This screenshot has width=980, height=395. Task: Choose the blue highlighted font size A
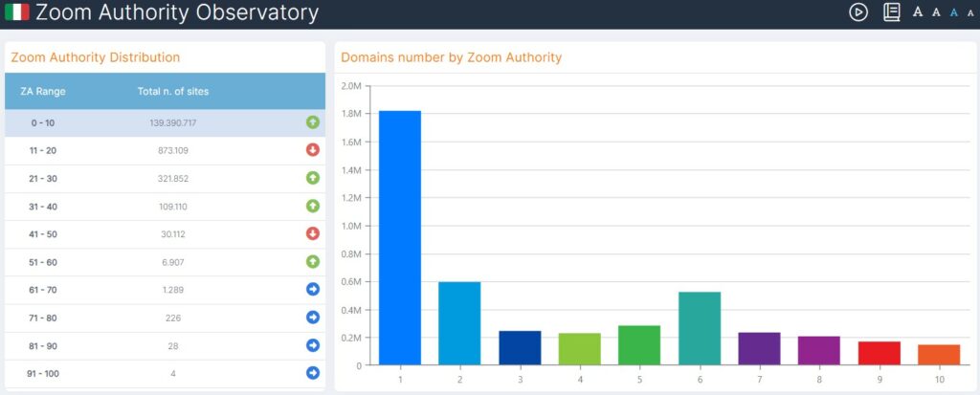pos(953,12)
